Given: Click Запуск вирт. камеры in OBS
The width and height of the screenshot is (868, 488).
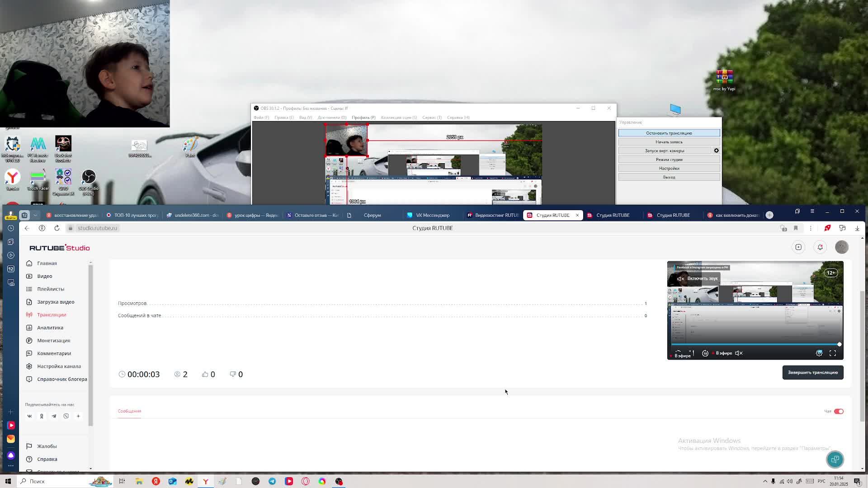Looking at the screenshot, I should point(665,150).
